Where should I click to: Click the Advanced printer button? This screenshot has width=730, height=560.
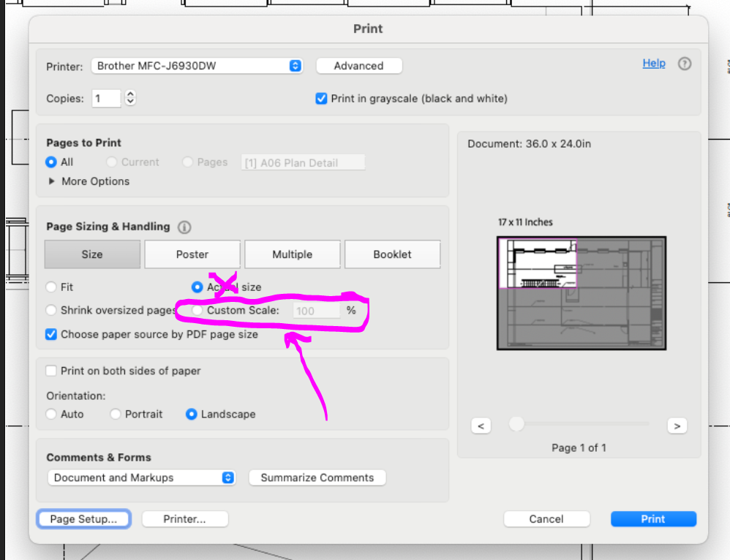358,65
